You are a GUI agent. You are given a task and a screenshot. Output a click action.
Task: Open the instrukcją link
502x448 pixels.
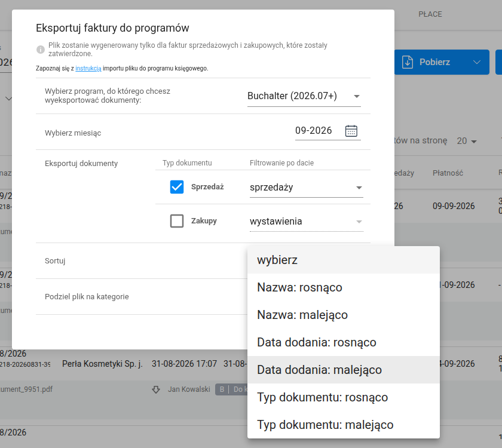tap(88, 69)
